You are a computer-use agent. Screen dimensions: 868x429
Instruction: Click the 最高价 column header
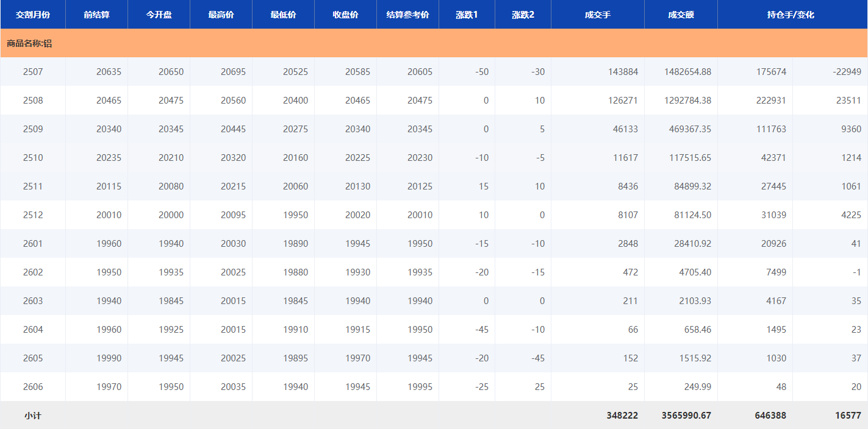pyautogui.click(x=221, y=15)
